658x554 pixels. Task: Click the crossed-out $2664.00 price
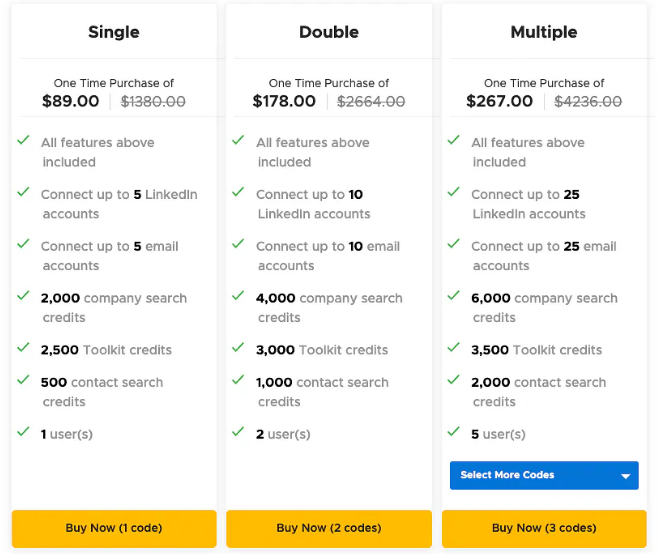coord(371,101)
